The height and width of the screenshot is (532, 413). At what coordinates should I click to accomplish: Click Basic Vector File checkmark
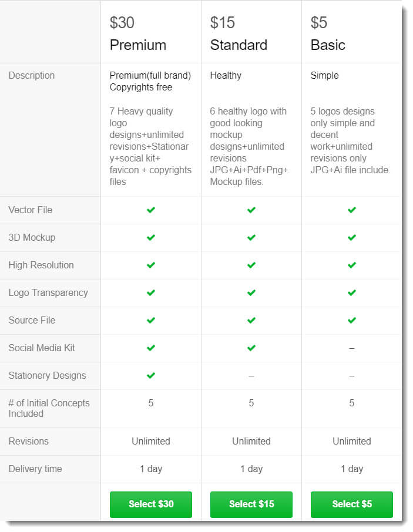pyautogui.click(x=352, y=210)
